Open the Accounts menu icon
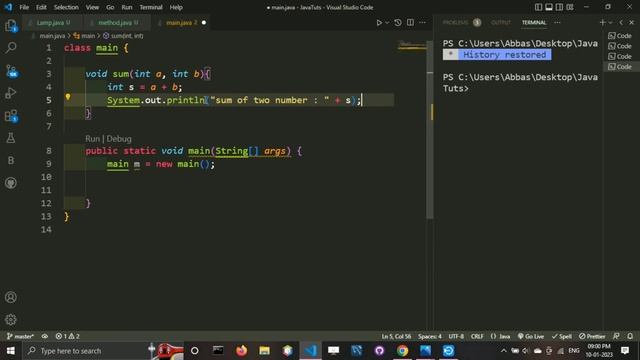The image size is (640, 360). [x=11, y=297]
